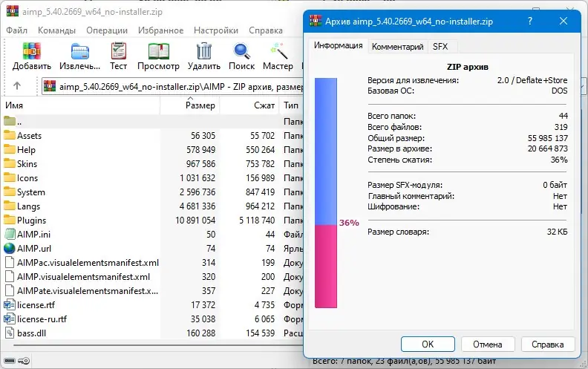
Task: Select the bass.dll file icon
Action: 10,333
